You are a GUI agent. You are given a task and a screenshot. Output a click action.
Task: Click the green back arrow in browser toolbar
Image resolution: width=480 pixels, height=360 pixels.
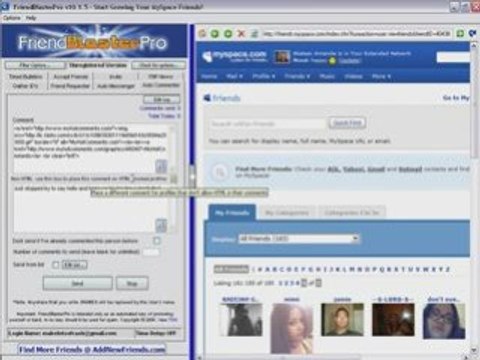pyautogui.click(x=215, y=33)
